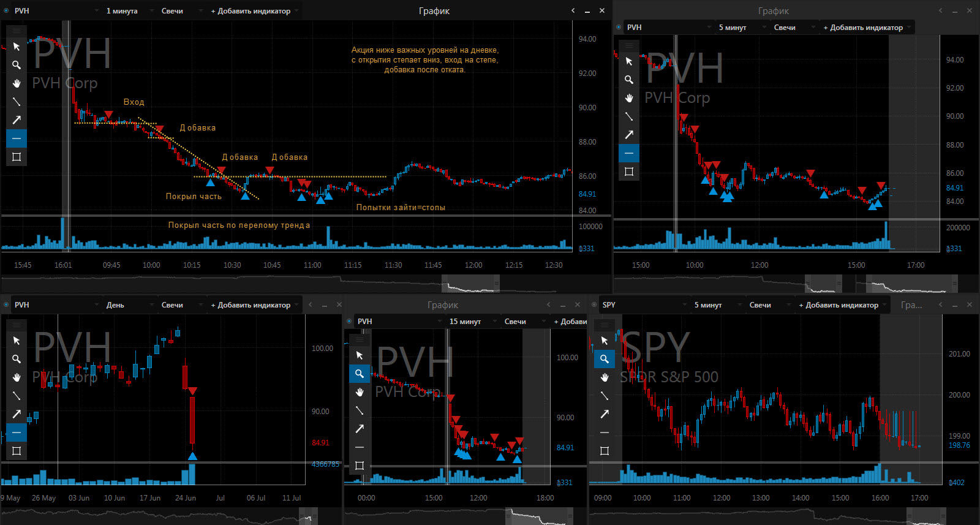Click navigator thumb below PVH День chart
The height and width of the screenshot is (525, 980).
coord(308,516)
